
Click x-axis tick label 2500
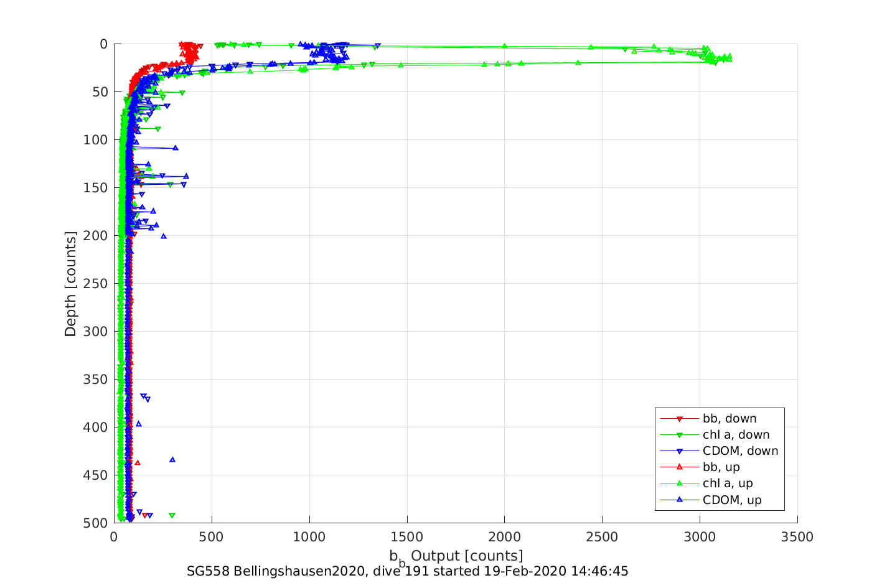click(x=603, y=537)
